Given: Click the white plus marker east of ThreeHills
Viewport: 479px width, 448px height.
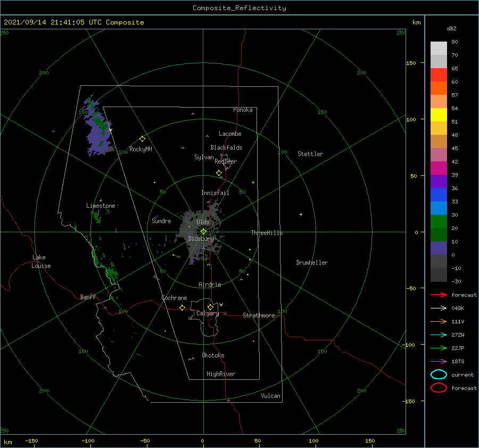Looking at the screenshot, I should [301, 214].
